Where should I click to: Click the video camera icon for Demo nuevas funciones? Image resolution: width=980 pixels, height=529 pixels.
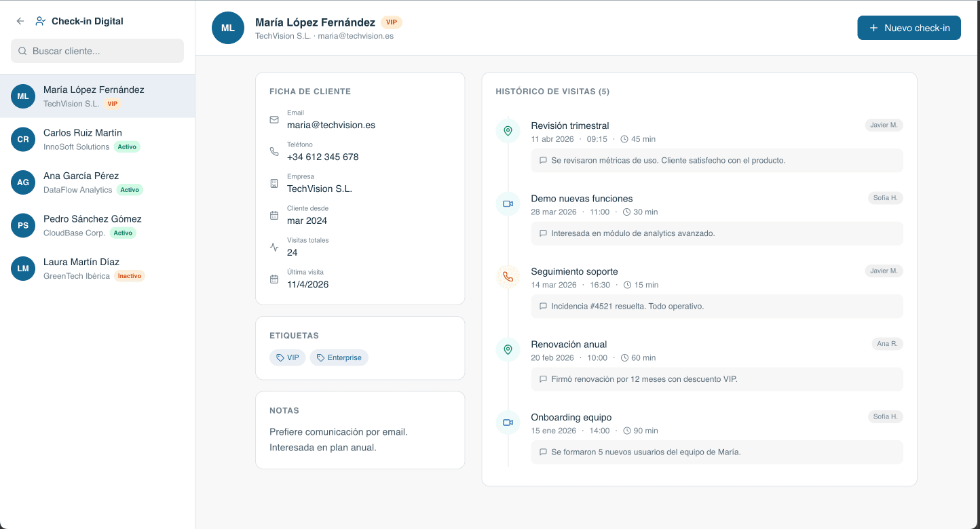coord(508,204)
